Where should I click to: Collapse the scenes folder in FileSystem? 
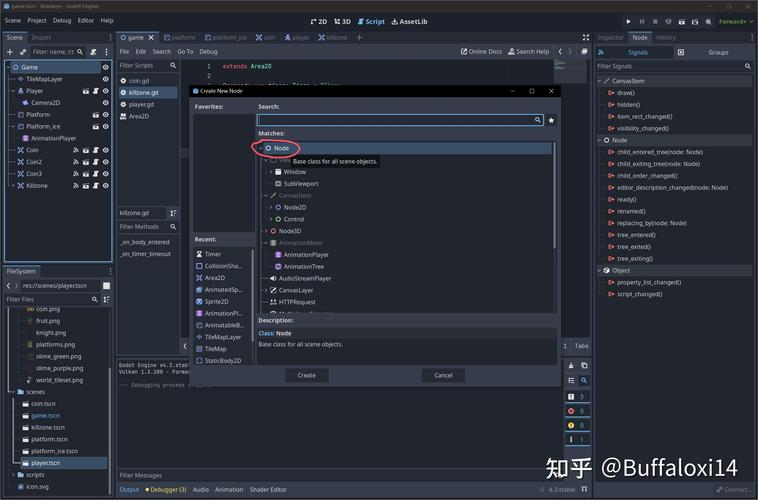[13, 392]
